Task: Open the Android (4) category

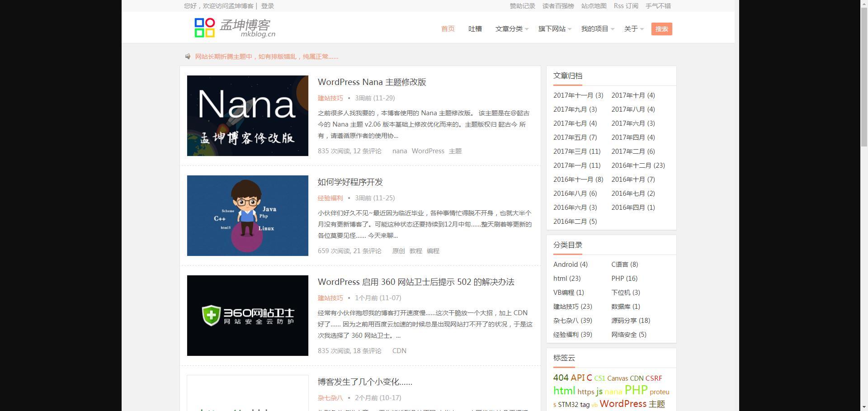Action: coord(571,265)
